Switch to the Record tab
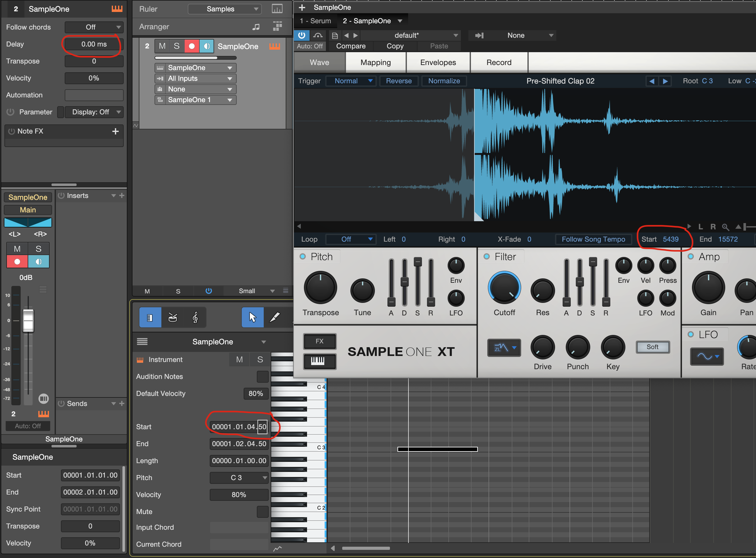 pos(499,63)
